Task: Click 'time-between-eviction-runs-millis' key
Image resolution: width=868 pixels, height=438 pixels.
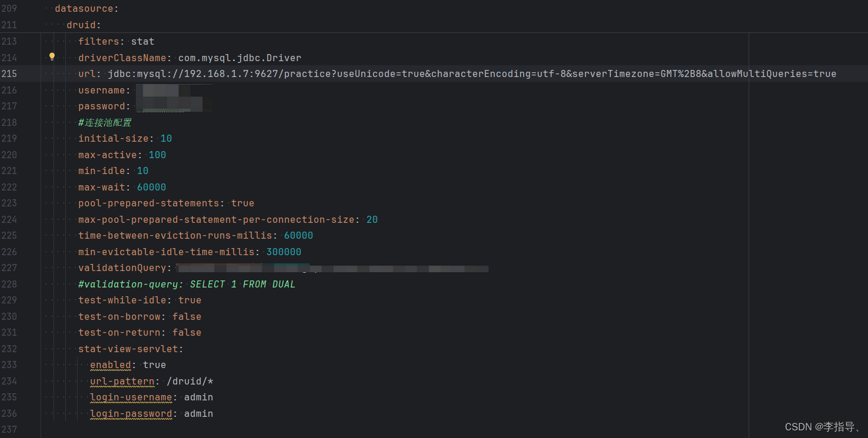Action: [x=175, y=235]
